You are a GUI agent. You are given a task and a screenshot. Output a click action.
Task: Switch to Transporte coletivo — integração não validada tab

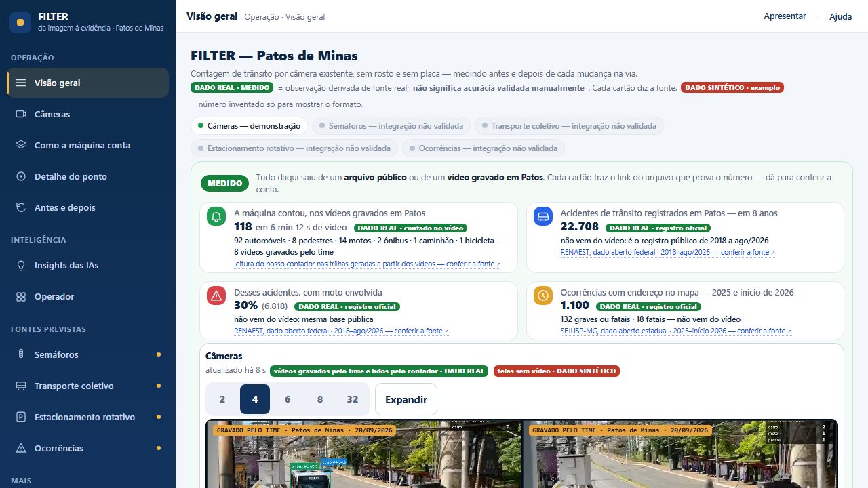(569, 126)
